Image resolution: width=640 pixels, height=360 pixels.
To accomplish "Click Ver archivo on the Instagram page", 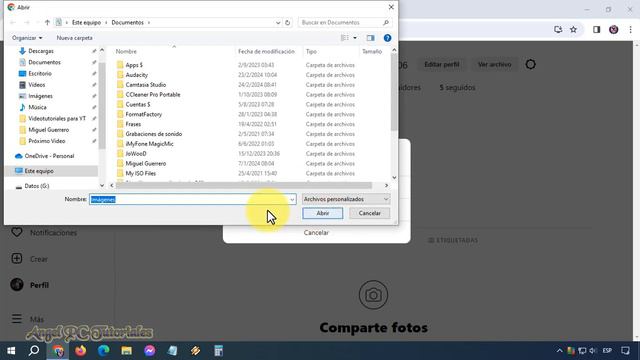I will tap(494, 64).
